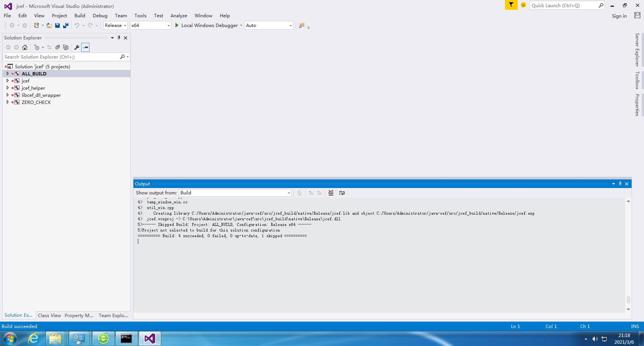
Task: Start the Local Windows Debugger
Action: tap(206, 26)
